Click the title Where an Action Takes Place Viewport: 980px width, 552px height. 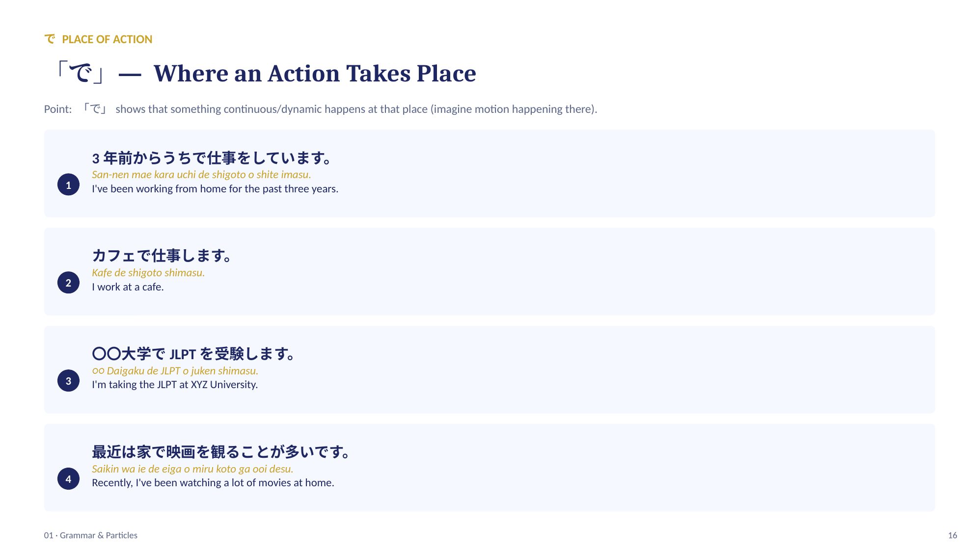[x=315, y=74]
